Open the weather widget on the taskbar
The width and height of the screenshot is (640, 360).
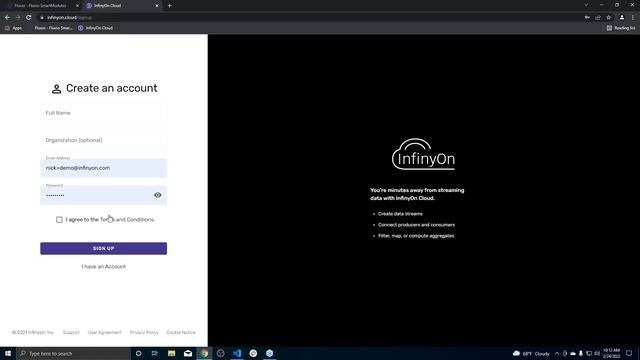click(532, 353)
